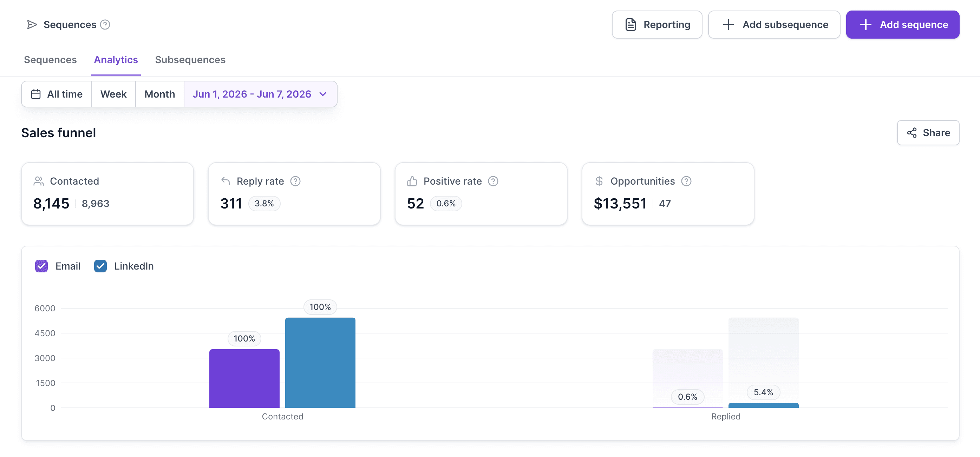The image size is (980, 457).
Task: Click the Reporting document icon
Action: 631,25
